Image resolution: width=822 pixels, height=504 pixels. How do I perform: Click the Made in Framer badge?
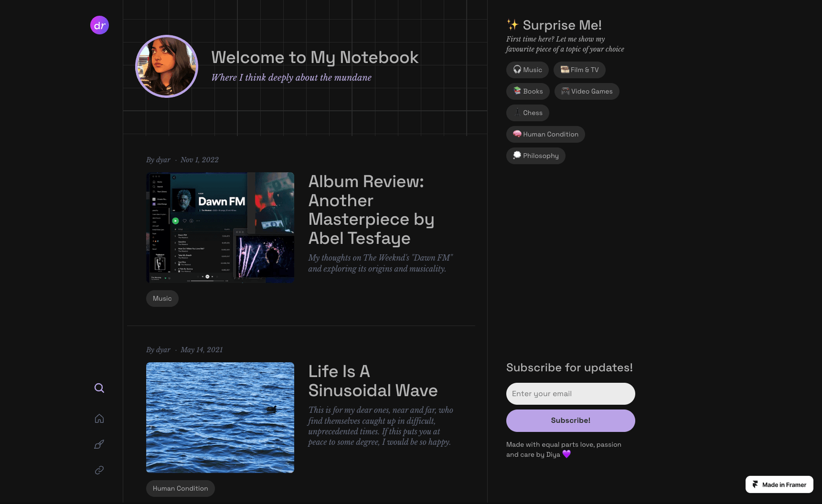[x=779, y=484]
